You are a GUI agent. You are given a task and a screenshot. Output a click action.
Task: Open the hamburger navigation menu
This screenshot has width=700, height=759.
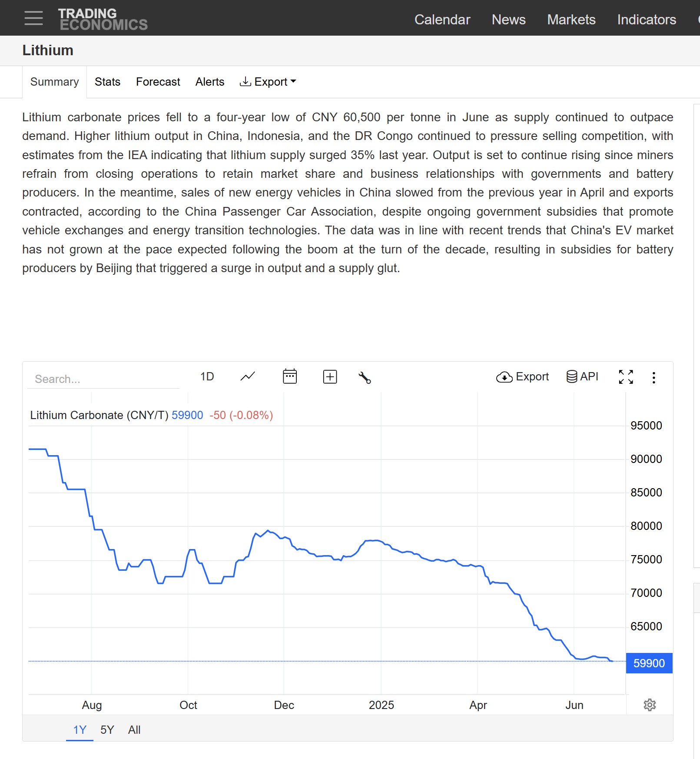[33, 18]
